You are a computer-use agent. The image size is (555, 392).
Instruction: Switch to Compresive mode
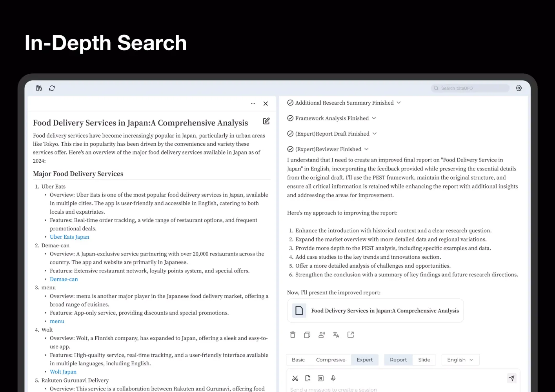pyautogui.click(x=331, y=360)
